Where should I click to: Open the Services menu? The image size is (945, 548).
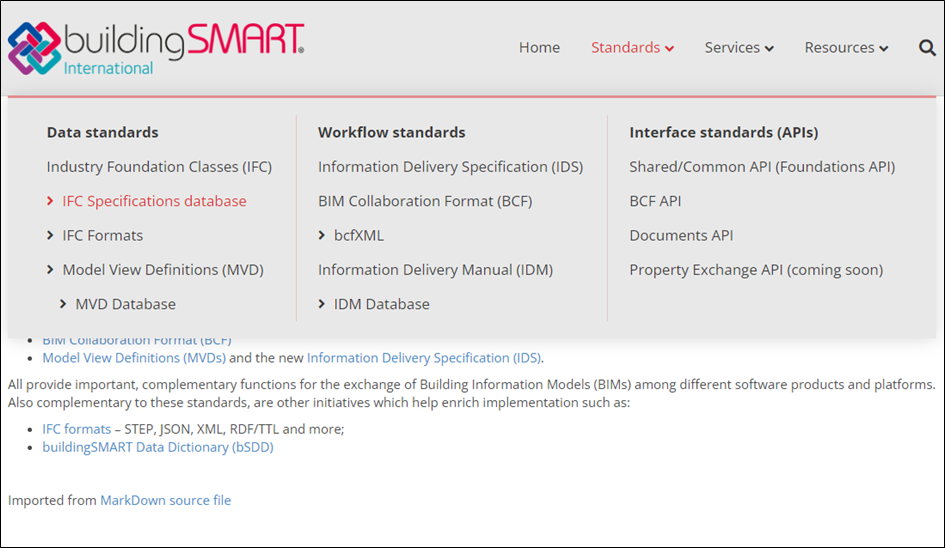point(732,48)
